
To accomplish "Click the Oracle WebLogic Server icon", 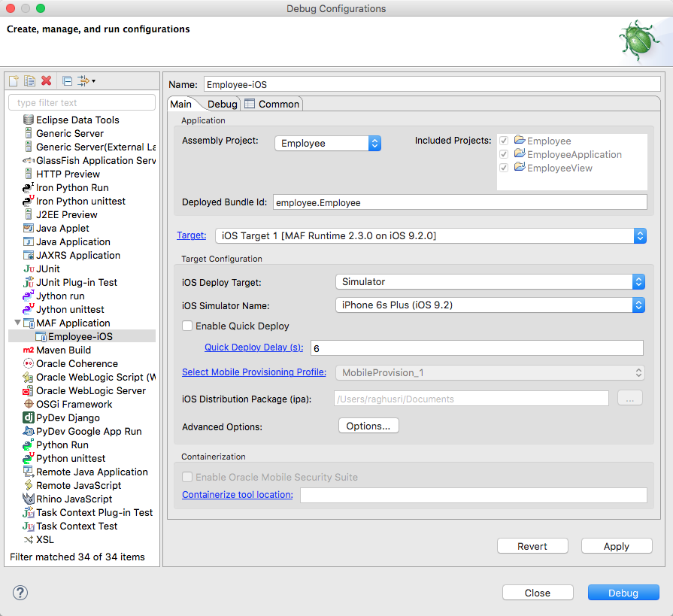I will [x=29, y=390].
